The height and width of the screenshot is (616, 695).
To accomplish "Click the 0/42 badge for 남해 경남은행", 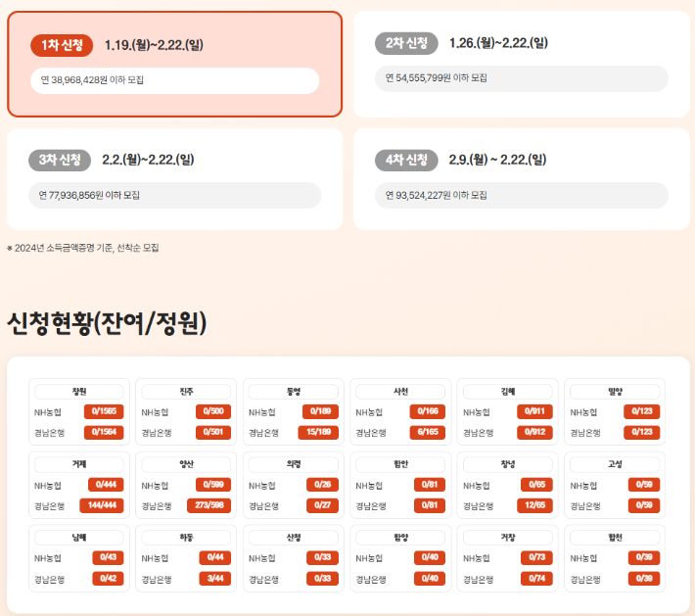I will pos(108,579).
